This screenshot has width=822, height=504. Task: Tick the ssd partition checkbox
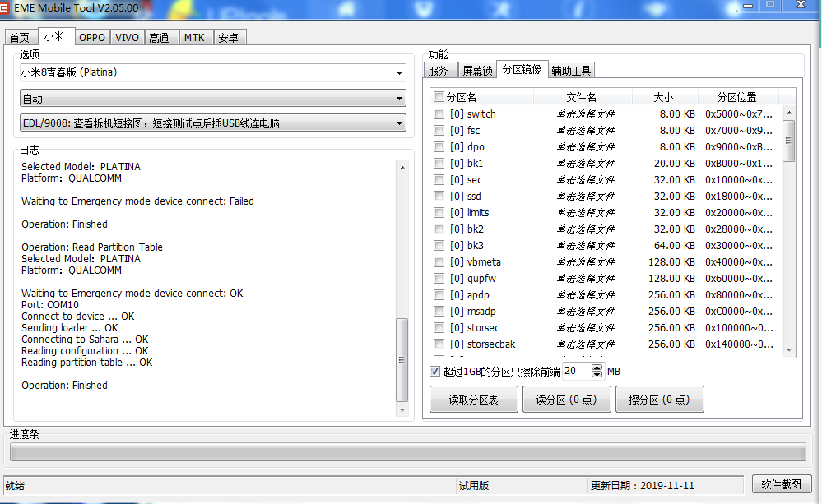439,196
